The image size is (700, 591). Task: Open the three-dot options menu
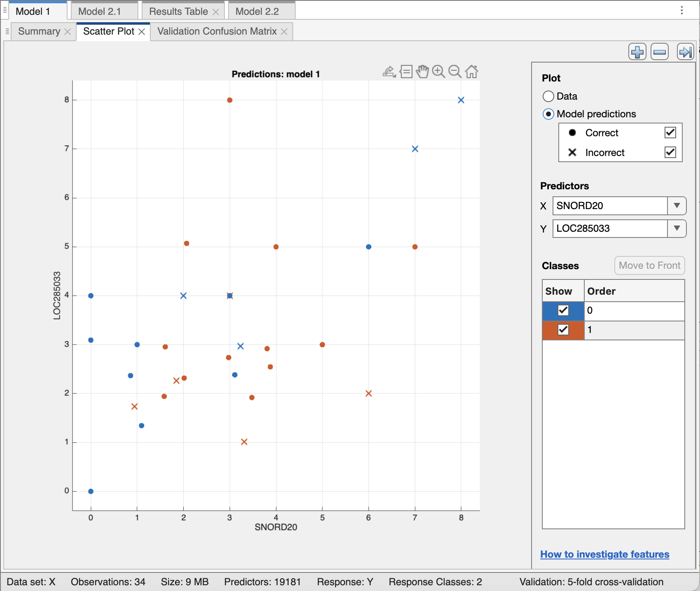click(682, 10)
